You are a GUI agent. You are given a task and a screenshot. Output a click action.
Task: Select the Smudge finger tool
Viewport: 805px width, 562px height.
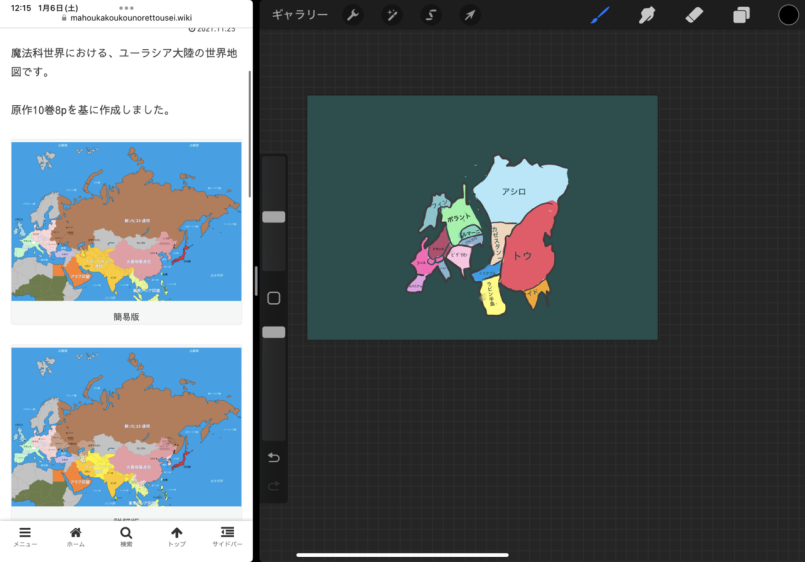pyautogui.click(x=647, y=15)
